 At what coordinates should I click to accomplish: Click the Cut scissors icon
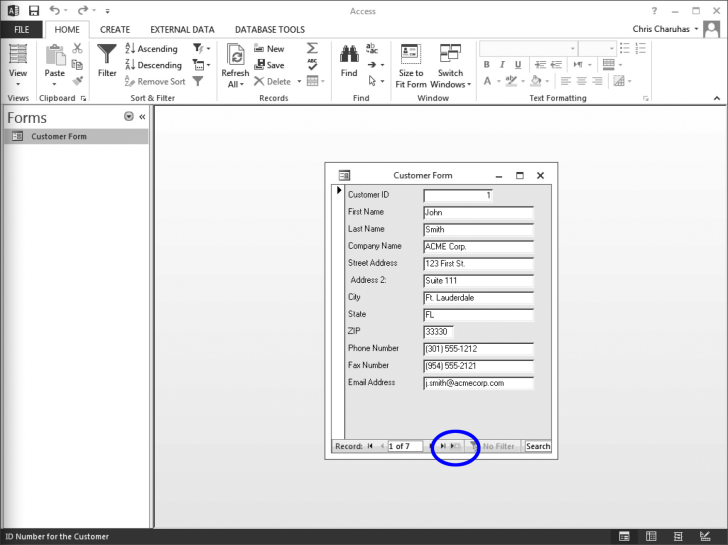point(78,48)
